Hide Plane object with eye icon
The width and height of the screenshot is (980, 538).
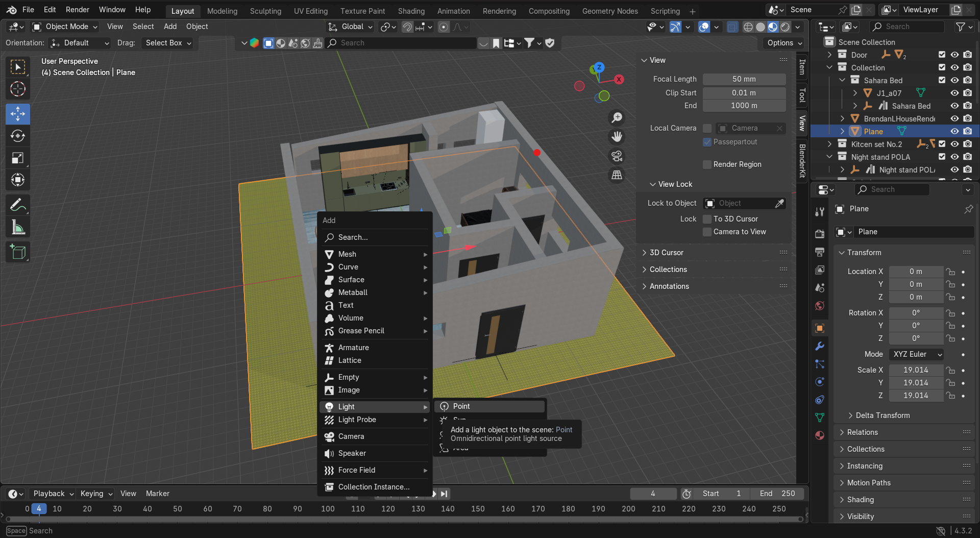click(x=954, y=131)
